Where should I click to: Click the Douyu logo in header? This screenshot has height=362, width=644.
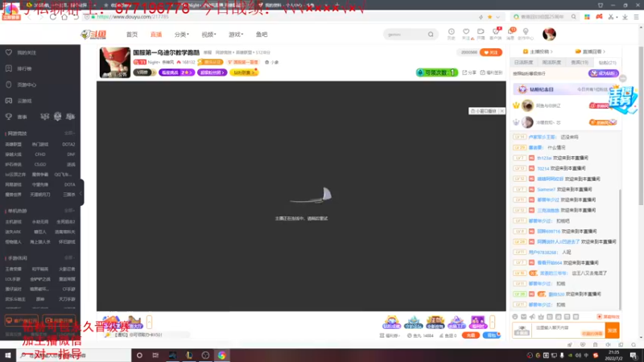point(93,35)
